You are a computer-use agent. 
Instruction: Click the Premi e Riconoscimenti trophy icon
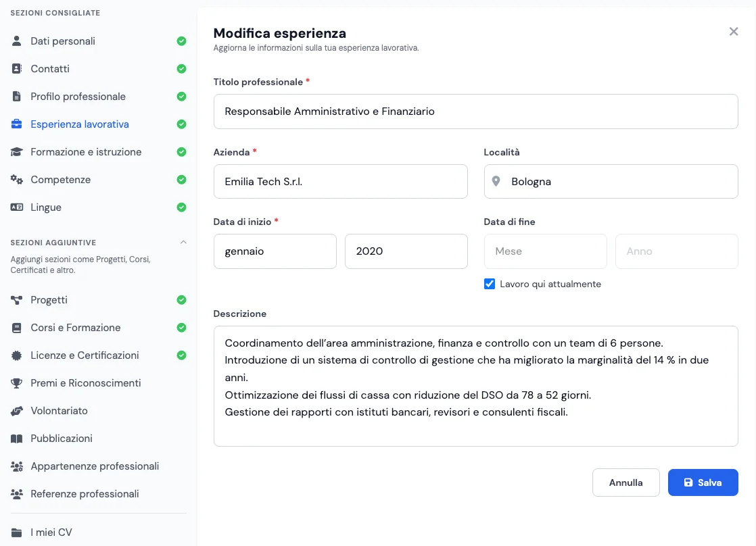point(16,383)
